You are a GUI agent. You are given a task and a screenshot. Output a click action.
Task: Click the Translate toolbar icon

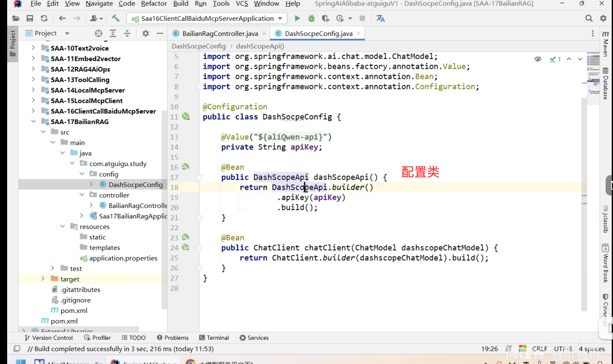[x=380, y=18]
